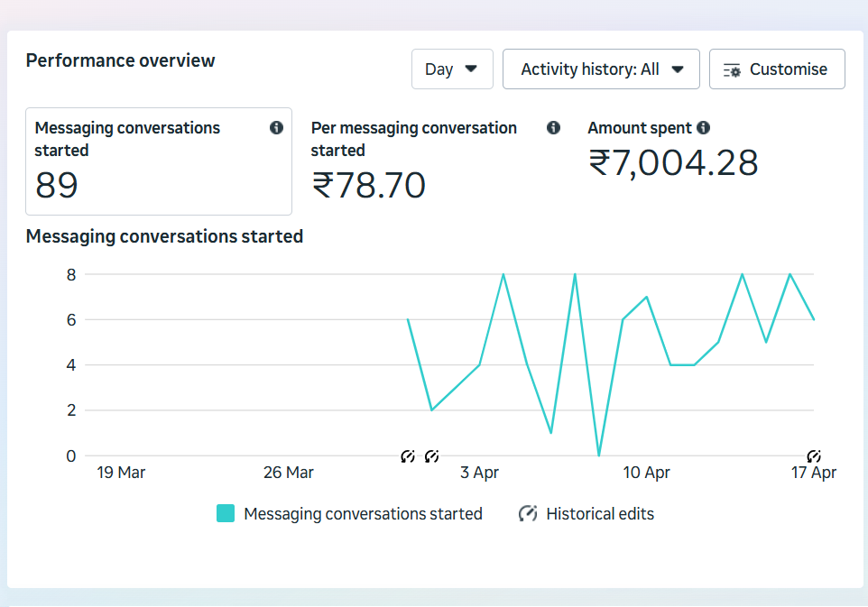Click the teal color swatch in the legend

point(226,513)
